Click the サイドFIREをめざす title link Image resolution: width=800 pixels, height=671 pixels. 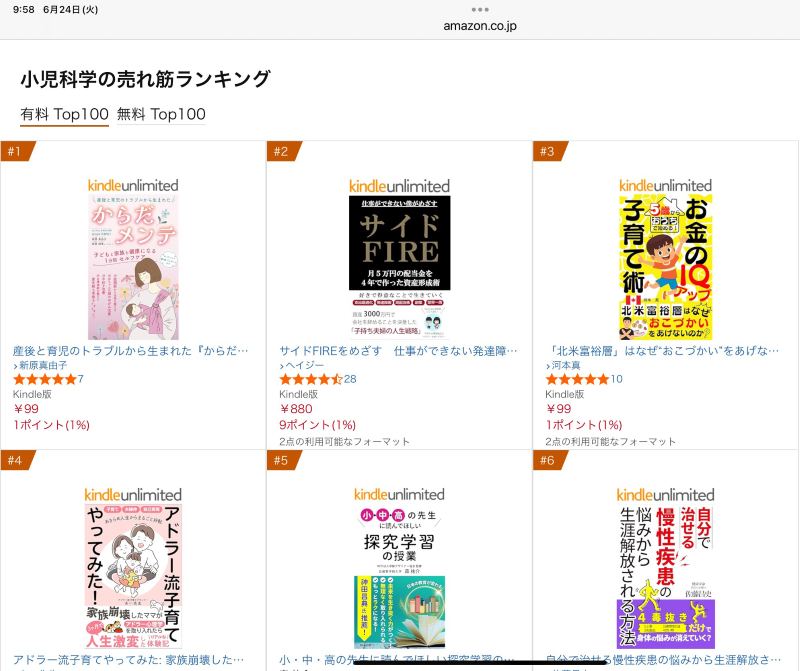click(x=398, y=351)
